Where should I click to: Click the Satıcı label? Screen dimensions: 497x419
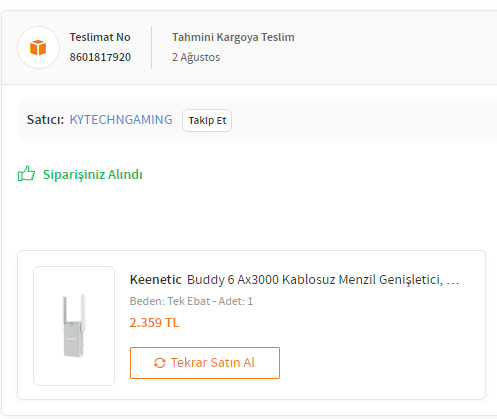tap(45, 120)
